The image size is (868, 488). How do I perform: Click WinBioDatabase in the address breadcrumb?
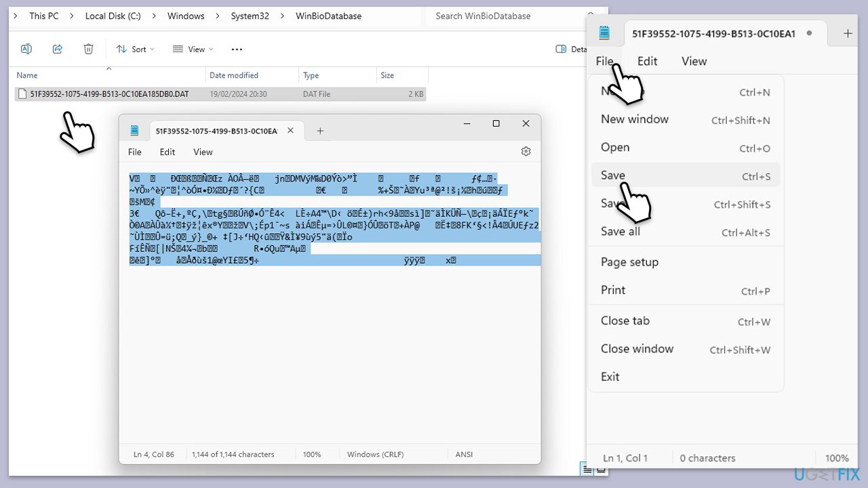(328, 16)
